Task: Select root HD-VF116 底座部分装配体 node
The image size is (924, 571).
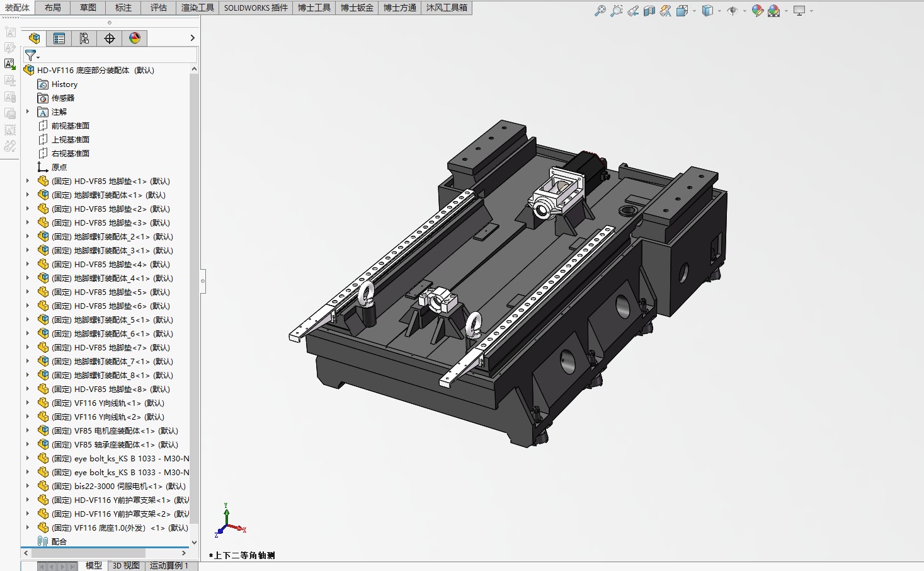Action: pos(89,71)
